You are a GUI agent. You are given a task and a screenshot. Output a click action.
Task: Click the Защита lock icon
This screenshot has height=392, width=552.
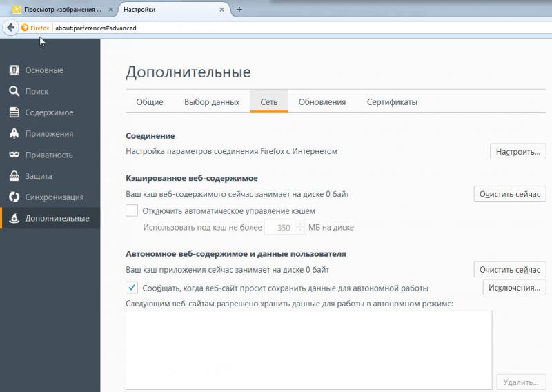coord(14,176)
